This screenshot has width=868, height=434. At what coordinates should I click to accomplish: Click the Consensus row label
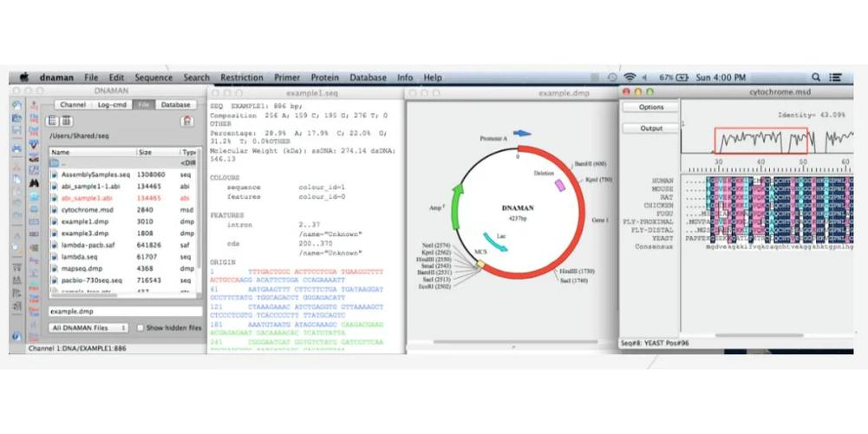[x=655, y=247]
